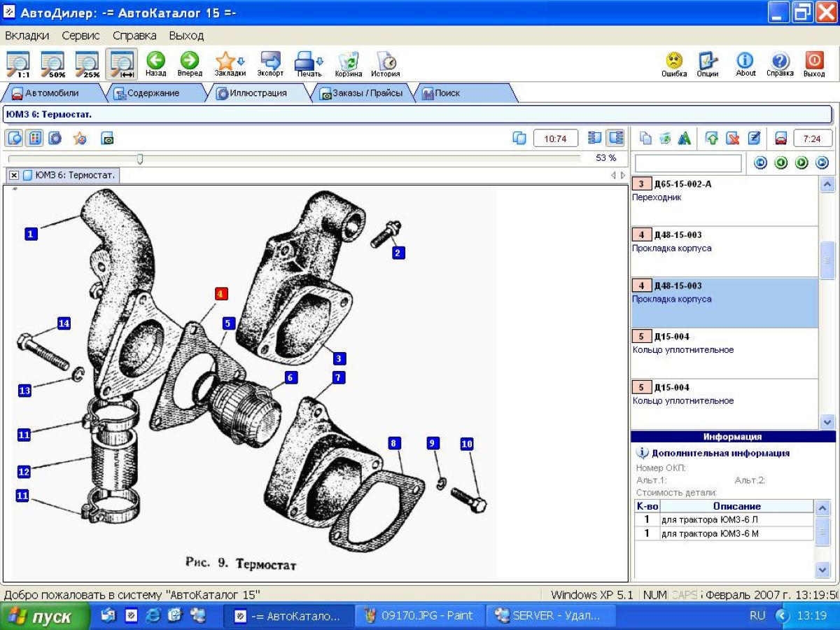Open Корзина basket icon

348,64
